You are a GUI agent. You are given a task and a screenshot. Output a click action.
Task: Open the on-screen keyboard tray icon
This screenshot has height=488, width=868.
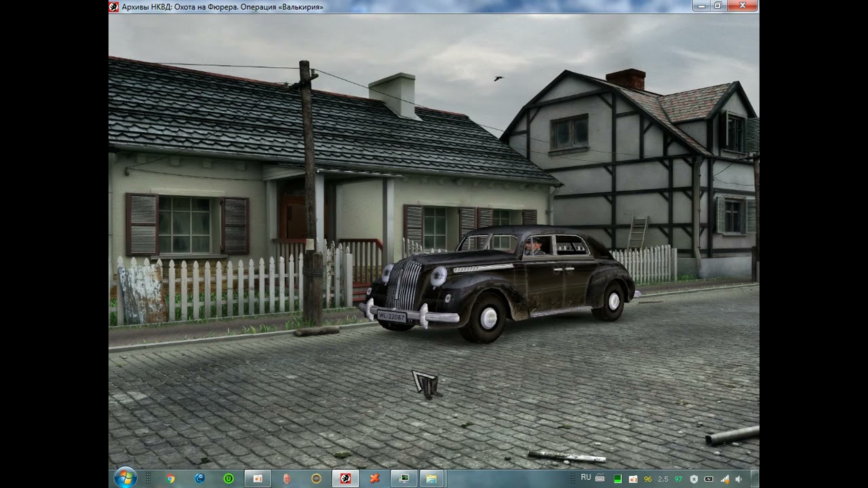point(600,479)
